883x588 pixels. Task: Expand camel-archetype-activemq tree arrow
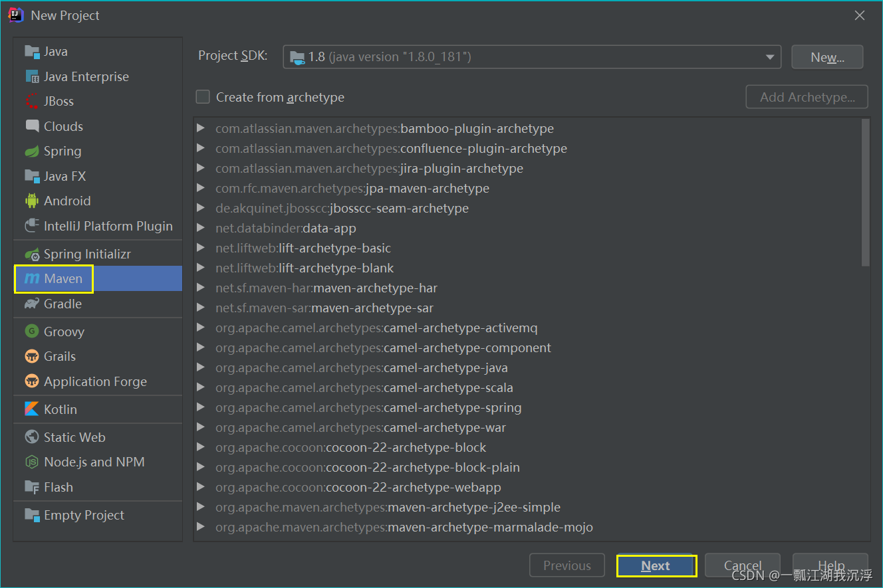tap(201, 328)
